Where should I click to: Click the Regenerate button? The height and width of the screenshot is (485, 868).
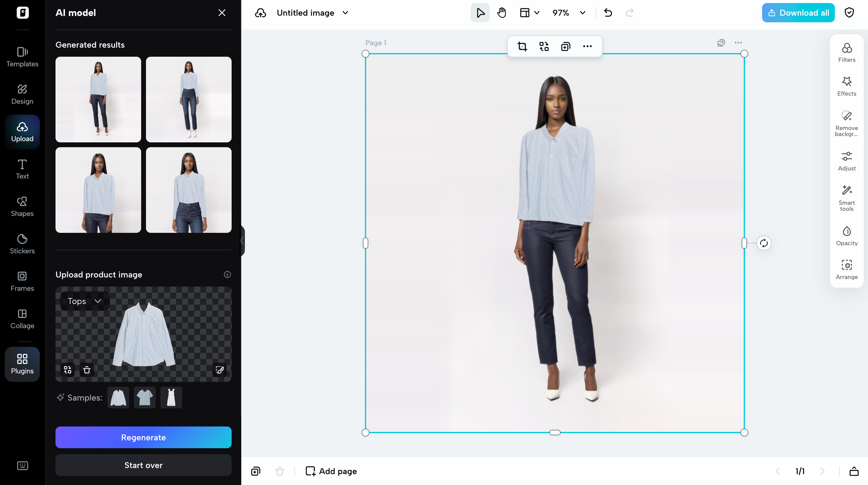point(143,437)
